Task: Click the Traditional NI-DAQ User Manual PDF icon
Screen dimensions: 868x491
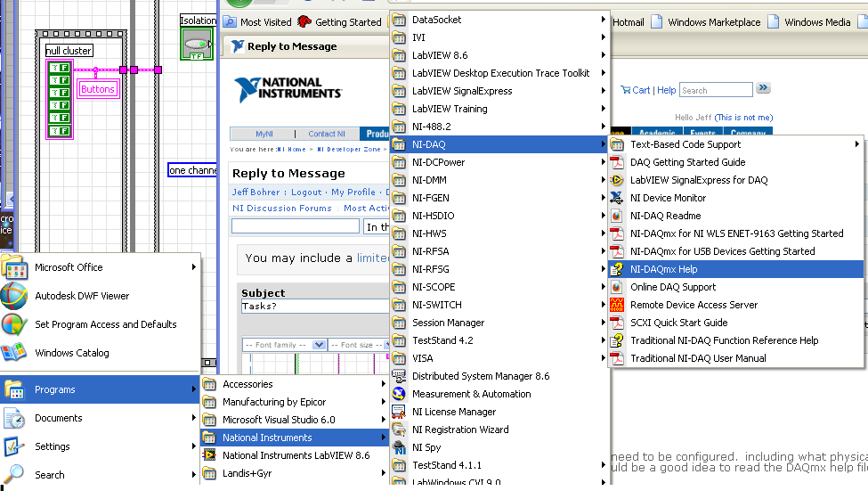Action: click(617, 358)
